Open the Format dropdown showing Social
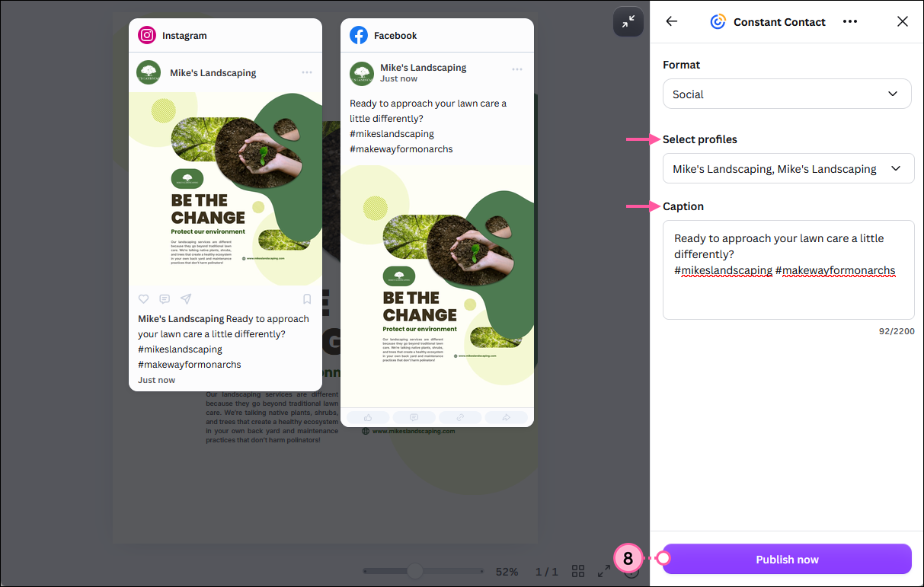Image resolution: width=924 pixels, height=587 pixels. [787, 94]
